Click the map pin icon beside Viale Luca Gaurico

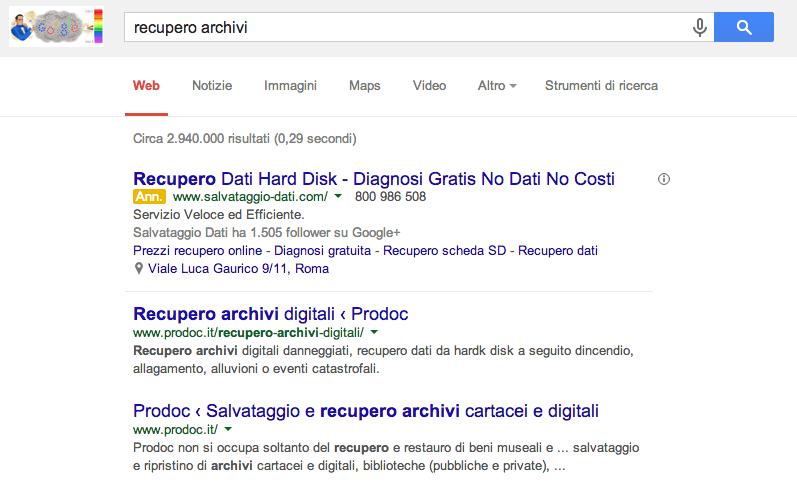138,268
